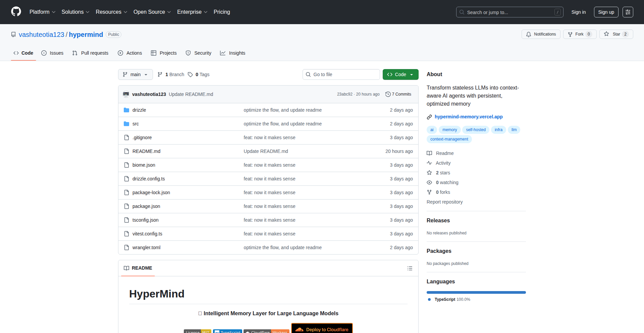Expand the Platform menu
Image resolution: width=644 pixels, height=333 pixels.
click(42, 12)
